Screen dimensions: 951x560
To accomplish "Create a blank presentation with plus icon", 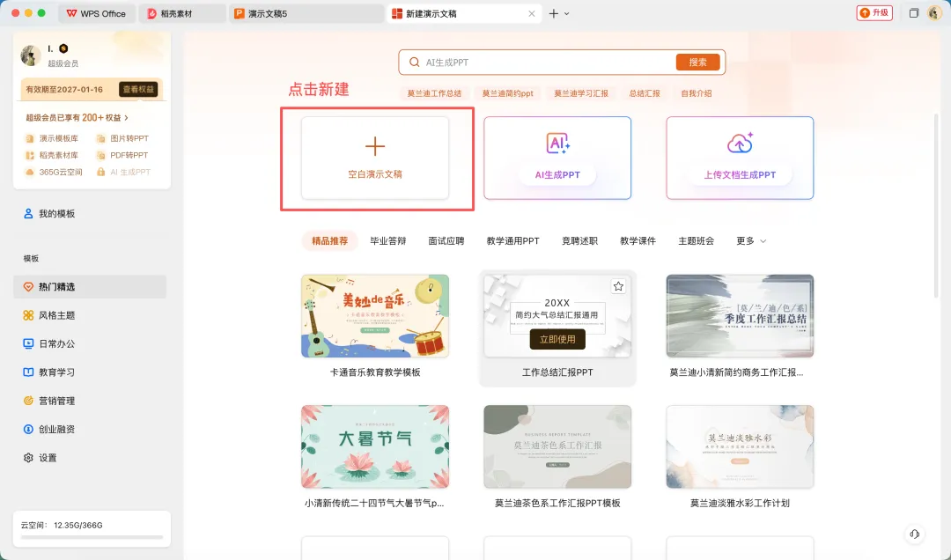I will (375, 146).
